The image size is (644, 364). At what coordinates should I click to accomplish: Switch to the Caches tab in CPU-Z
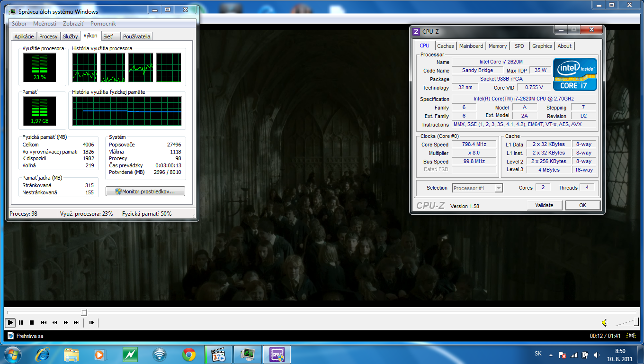pos(446,46)
